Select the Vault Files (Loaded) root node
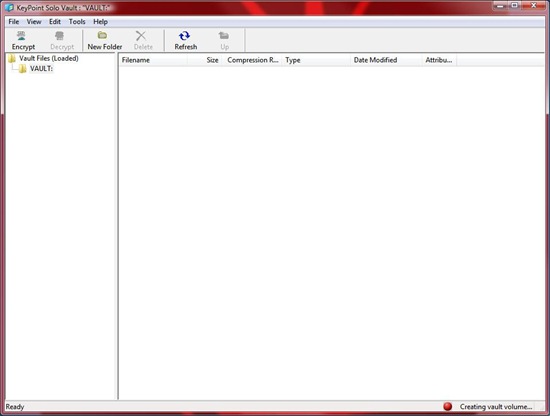This screenshot has height=416, width=550. point(49,58)
